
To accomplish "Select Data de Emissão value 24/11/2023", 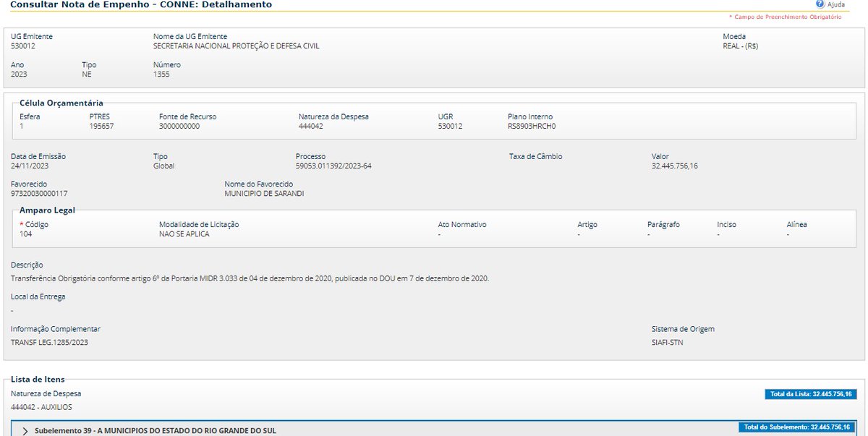I will tap(30, 166).
